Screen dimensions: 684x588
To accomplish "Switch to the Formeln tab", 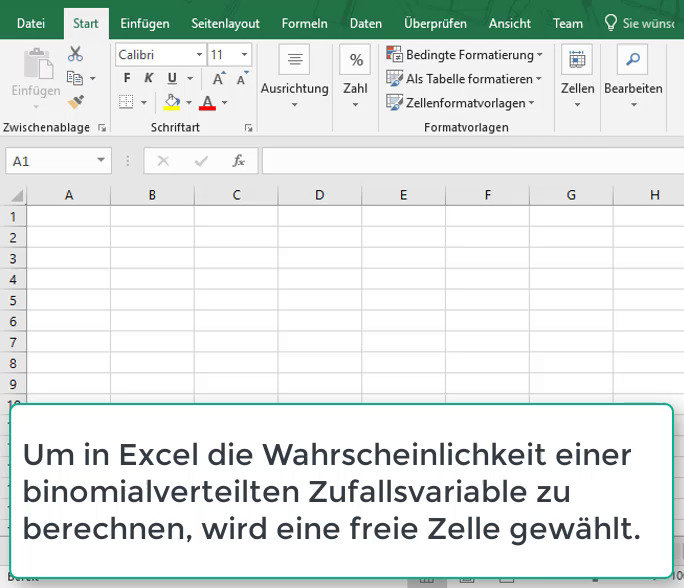I will (x=304, y=23).
